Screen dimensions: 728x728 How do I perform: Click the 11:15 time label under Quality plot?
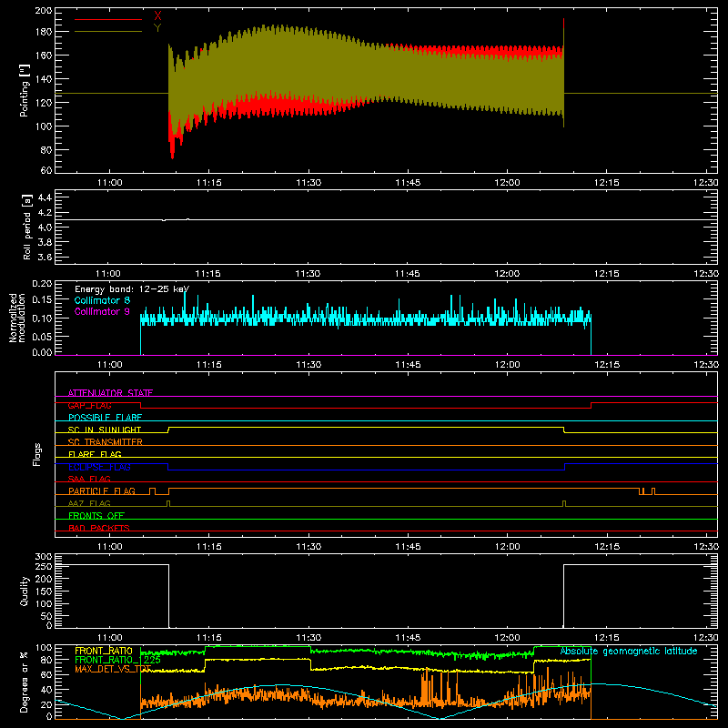click(209, 638)
